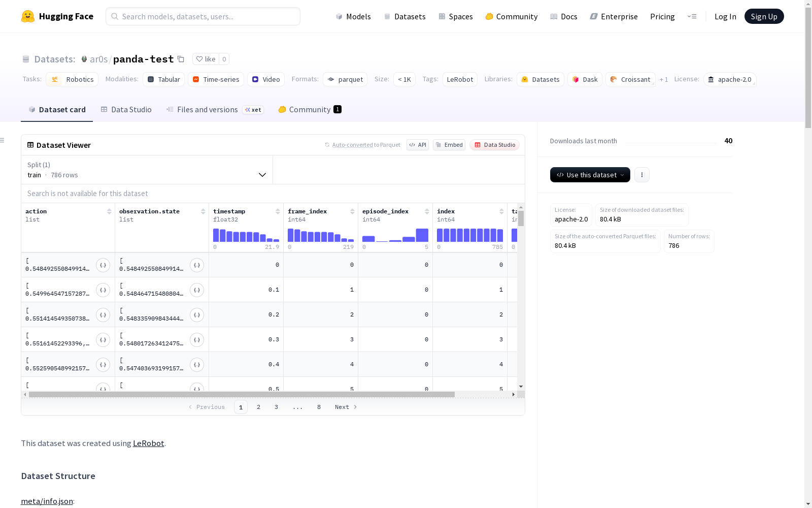Expand JSON for action row 0.549964547157287
The image size is (812, 508).
click(x=103, y=290)
